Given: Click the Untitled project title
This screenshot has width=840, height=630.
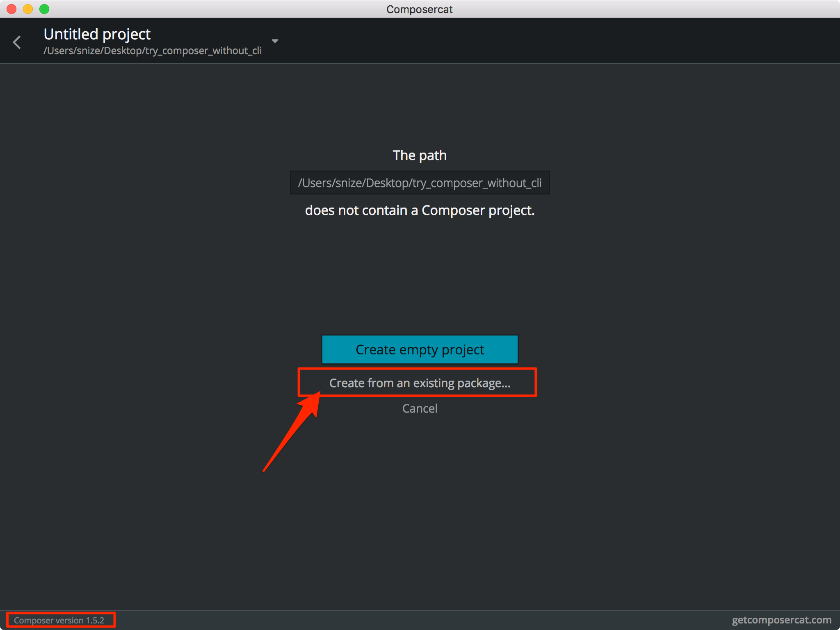Looking at the screenshot, I should pyautogui.click(x=97, y=34).
